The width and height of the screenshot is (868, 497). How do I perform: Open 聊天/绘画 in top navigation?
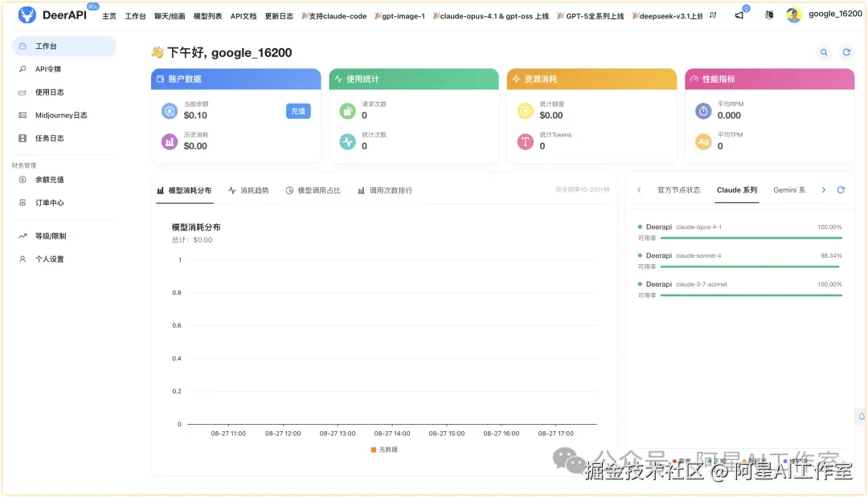click(x=170, y=16)
